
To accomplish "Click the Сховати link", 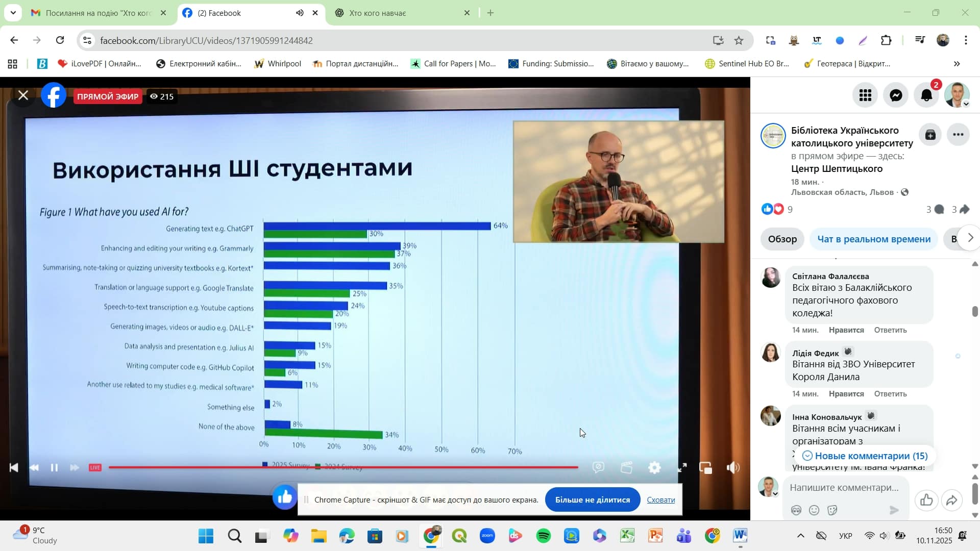I will (660, 499).
